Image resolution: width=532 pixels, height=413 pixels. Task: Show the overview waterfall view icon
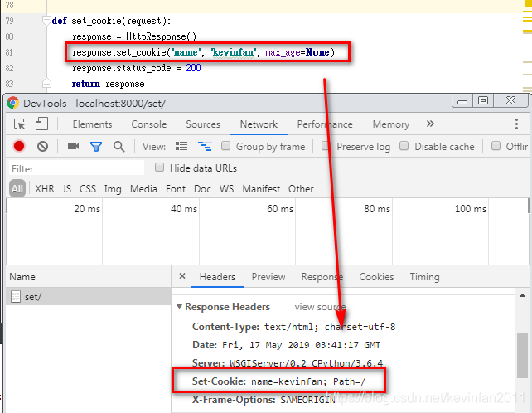click(x=204, y=146)
